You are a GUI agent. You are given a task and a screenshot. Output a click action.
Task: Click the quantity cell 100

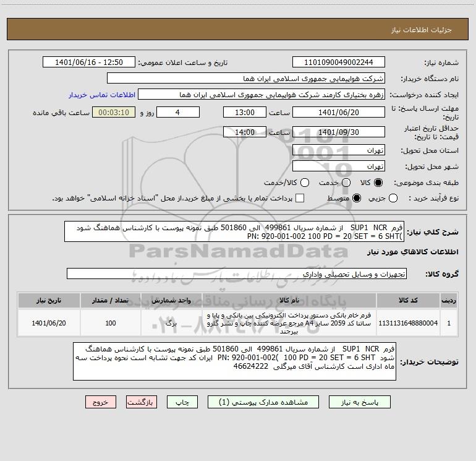[111, 323]
